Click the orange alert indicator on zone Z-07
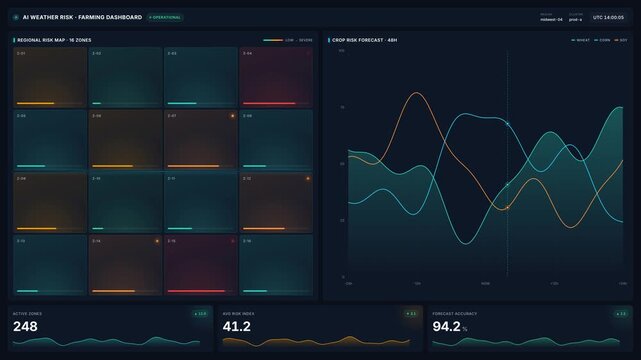Image resolution: width=641 pixels, height=360 pixels. point(232,116)
